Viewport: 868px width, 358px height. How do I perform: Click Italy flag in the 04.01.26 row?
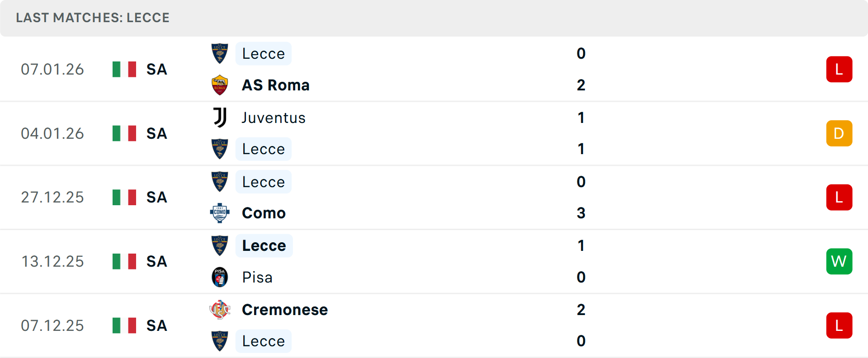pos(124,133)
